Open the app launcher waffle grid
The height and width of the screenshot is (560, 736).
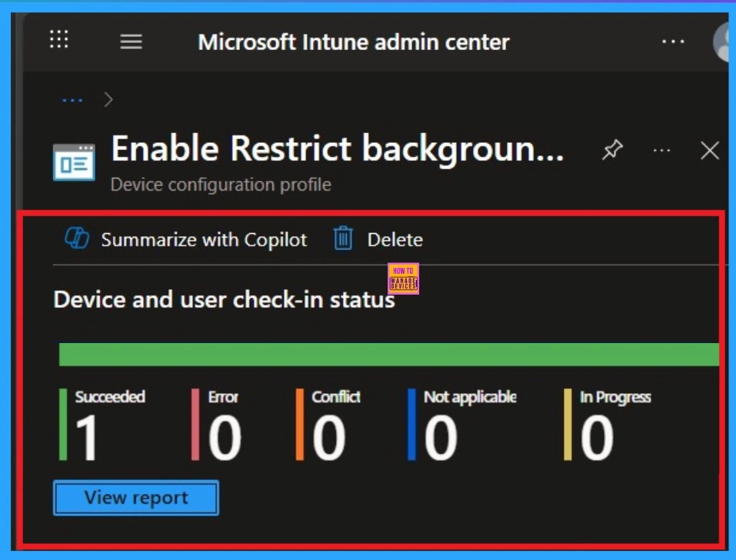coord(59,39)
